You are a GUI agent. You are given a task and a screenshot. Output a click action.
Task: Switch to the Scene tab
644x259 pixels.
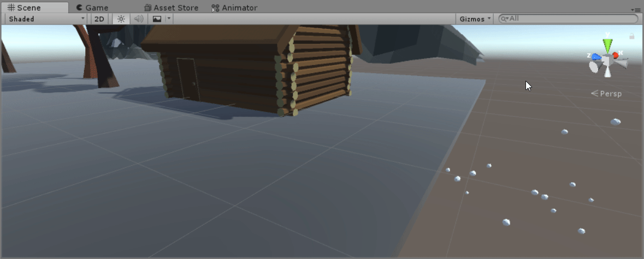pos(34,8)
